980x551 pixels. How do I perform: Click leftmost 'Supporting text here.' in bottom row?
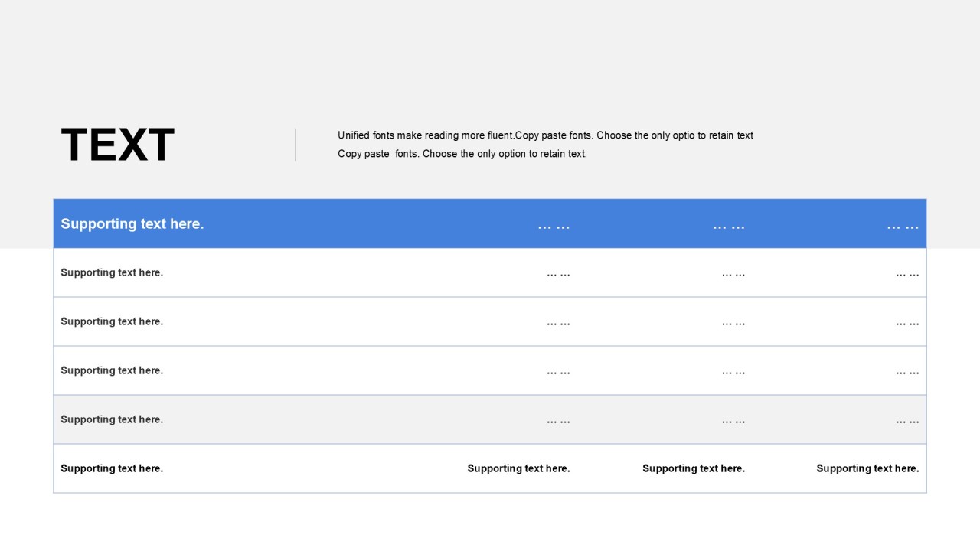pyautogui.click(x=112, y=468)
